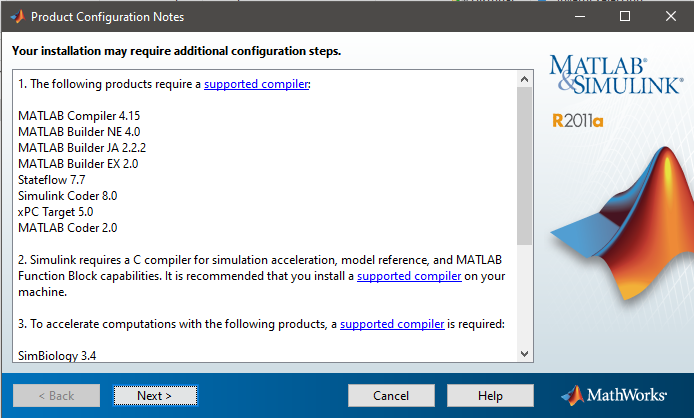694x418 pixels.
Task: Click the notes scrollbar thumb
Action: (x=524, y=166)
